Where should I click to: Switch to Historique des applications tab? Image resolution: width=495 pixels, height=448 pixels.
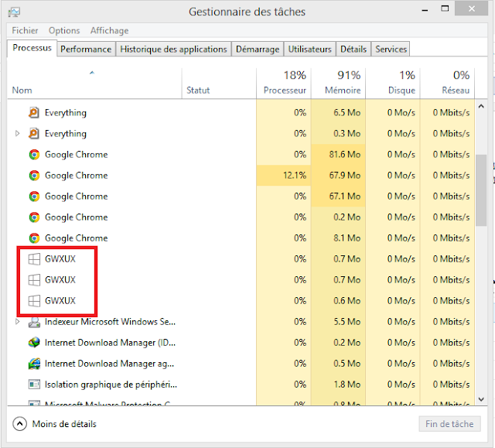coord(173,50)
